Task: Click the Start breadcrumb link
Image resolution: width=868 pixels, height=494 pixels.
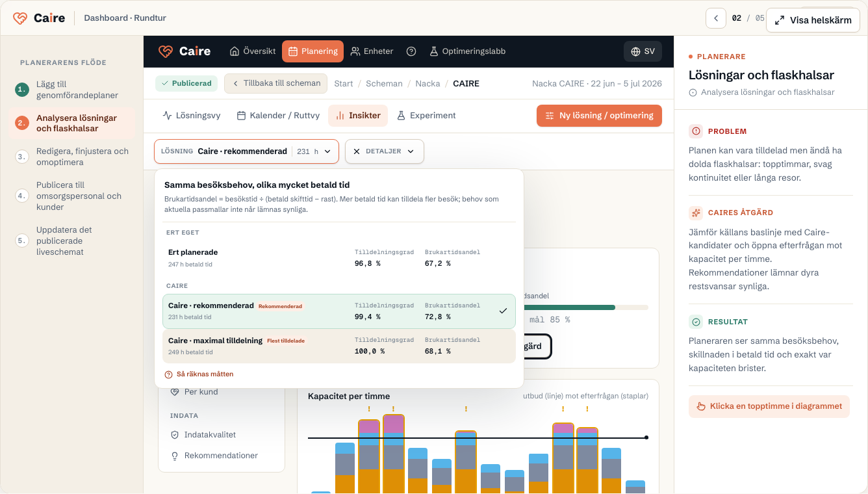Action: (x=344, y=84)
